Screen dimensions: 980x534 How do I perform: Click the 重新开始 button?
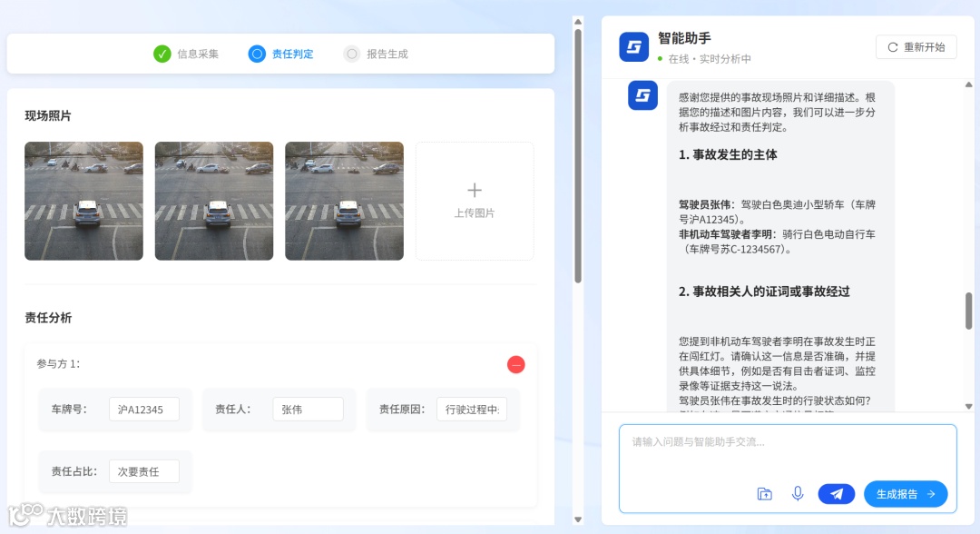[916, 46]
